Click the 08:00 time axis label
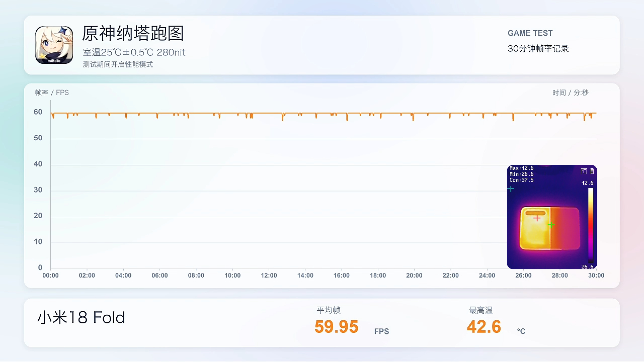Image resolution: width=644 pixels, height=362 pixels. [x=196, y=275]
